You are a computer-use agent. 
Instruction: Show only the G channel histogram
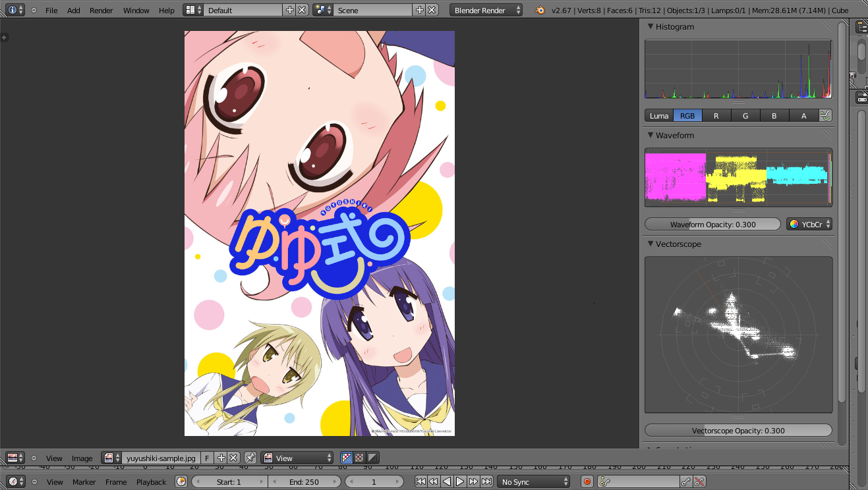(x=745, y=115)
